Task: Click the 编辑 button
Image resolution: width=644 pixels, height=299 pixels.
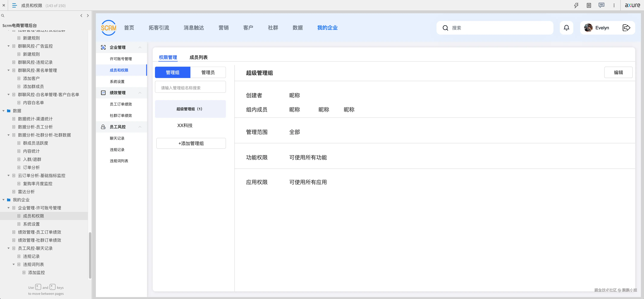Action: [x=618, y=72]
